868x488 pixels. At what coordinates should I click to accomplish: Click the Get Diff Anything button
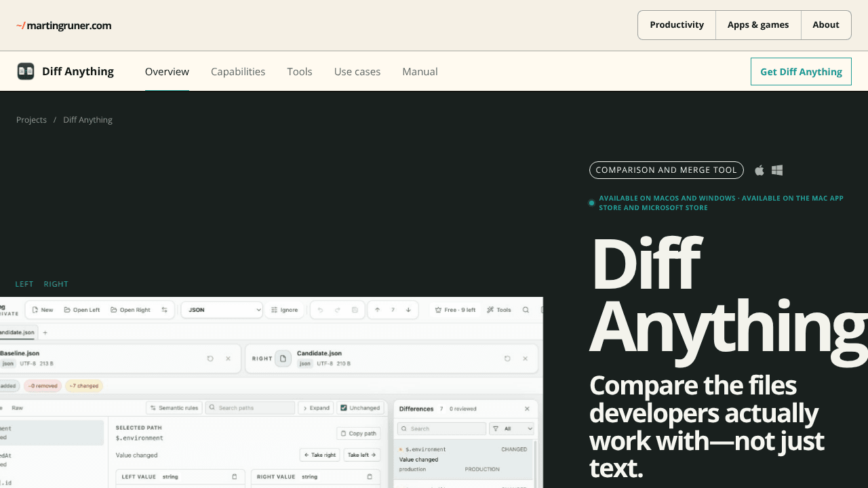click(x=801, y=71)
